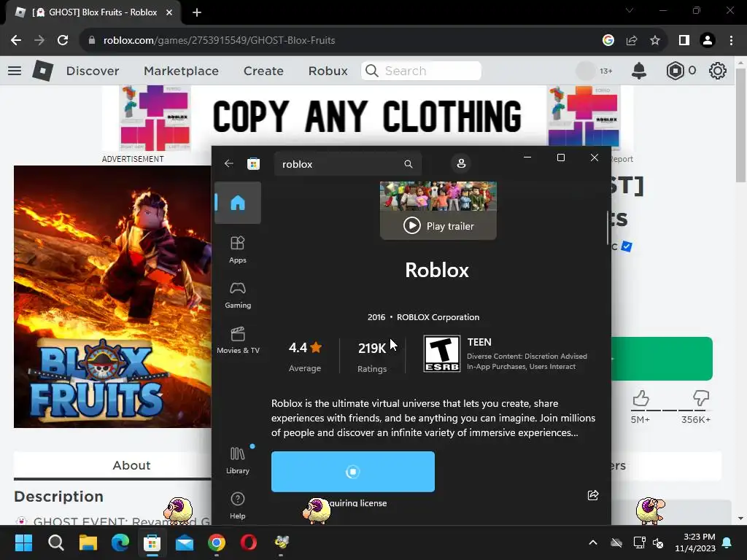Click the ESRB Teen rating badge
The height and width of the screenshot is (560, 747).
point(442,354)
